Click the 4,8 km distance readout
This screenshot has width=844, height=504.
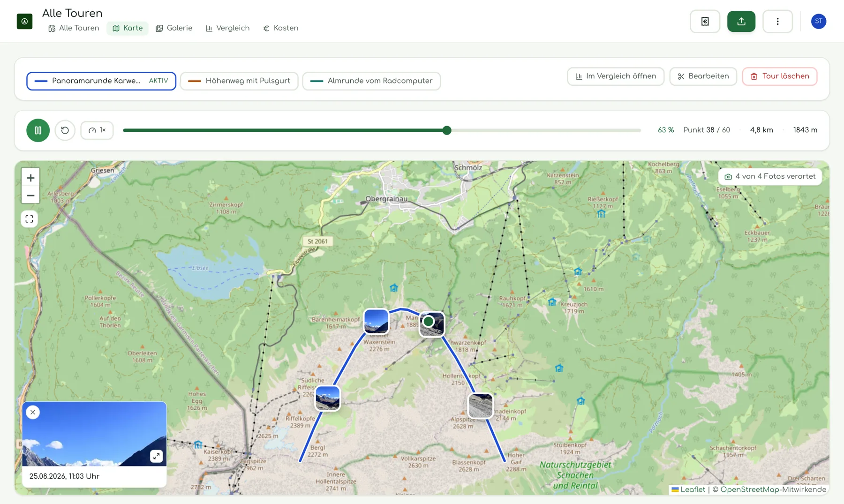pyautogui.click(x=761, y=130)
